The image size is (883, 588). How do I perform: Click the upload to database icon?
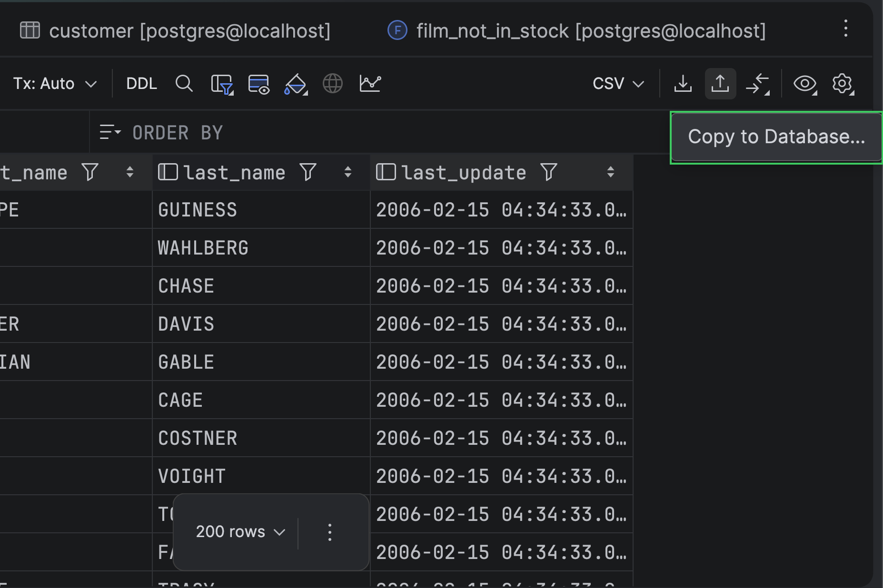coord(720,84)
